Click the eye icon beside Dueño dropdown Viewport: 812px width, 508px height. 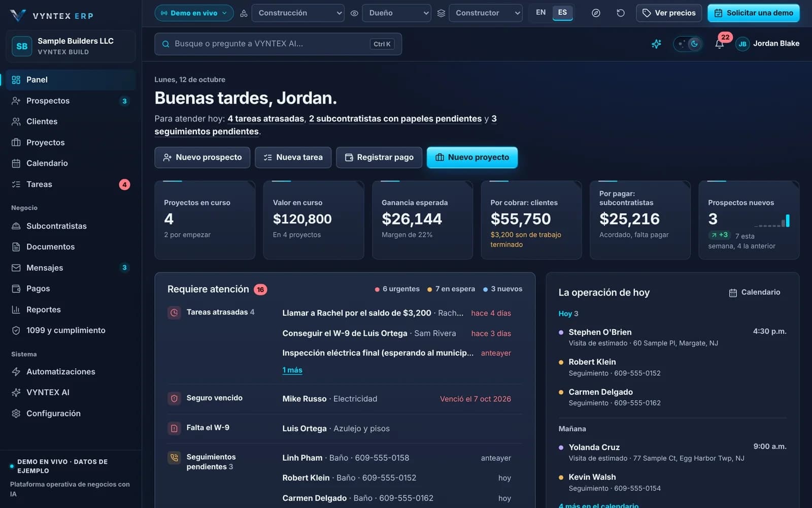pos(354,13)
